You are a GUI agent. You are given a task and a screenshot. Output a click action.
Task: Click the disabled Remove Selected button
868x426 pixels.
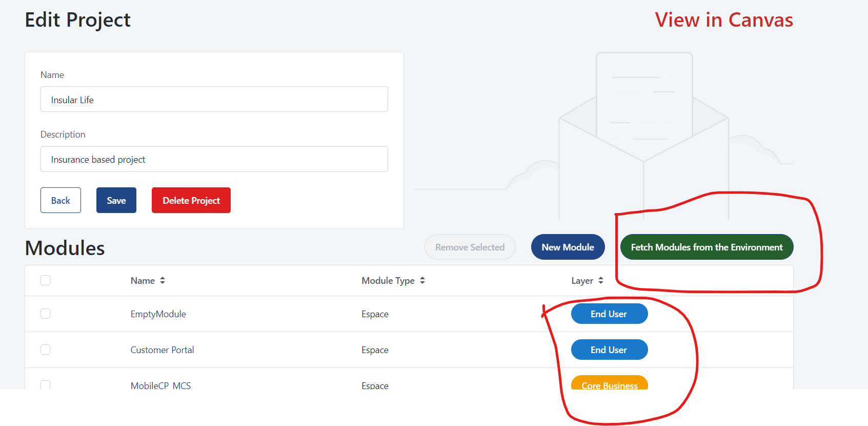click(470, 247)
